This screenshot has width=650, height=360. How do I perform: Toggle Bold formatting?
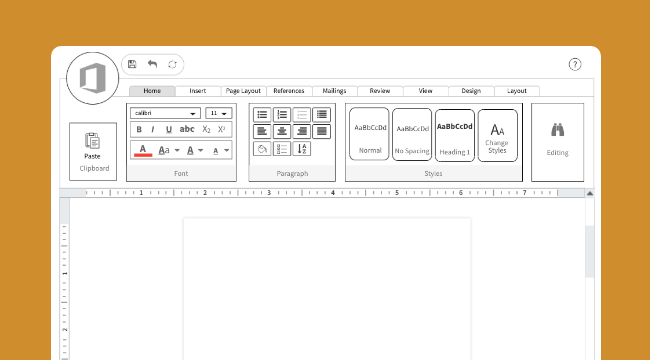pyautogui.click(x=139, y=129)
